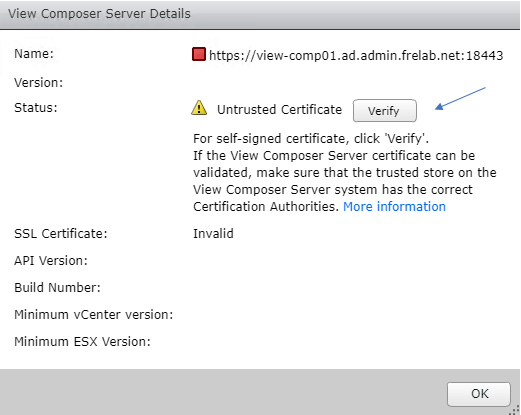Image resolution: width=521 pixels, height=415 pixels.
Task: Select the view-comp01 server URL text
Action: pos(356,56)
